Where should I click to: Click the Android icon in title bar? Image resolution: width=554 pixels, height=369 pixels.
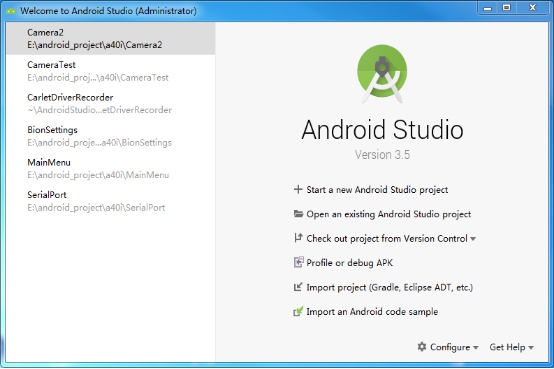coord(11,11)
